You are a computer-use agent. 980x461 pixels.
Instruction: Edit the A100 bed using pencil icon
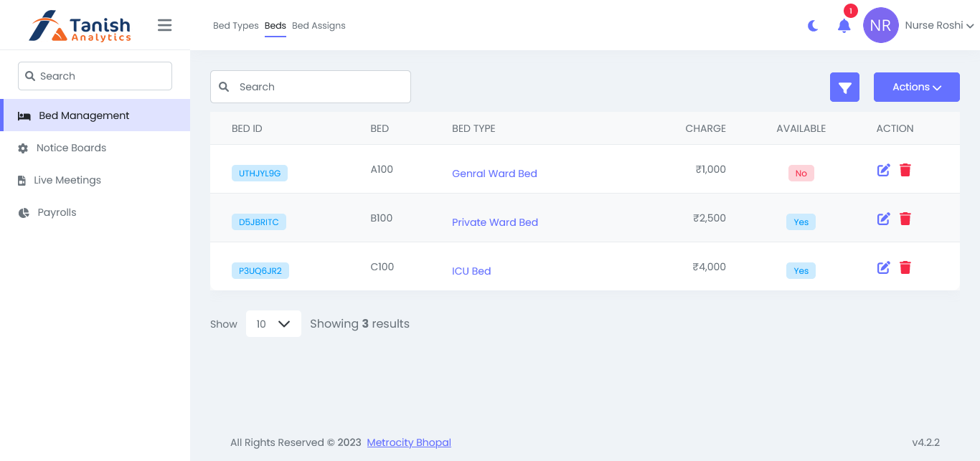883,170
